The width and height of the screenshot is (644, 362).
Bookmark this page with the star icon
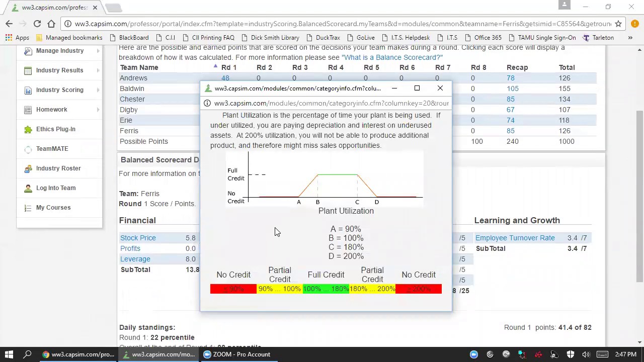pos(618,24)
